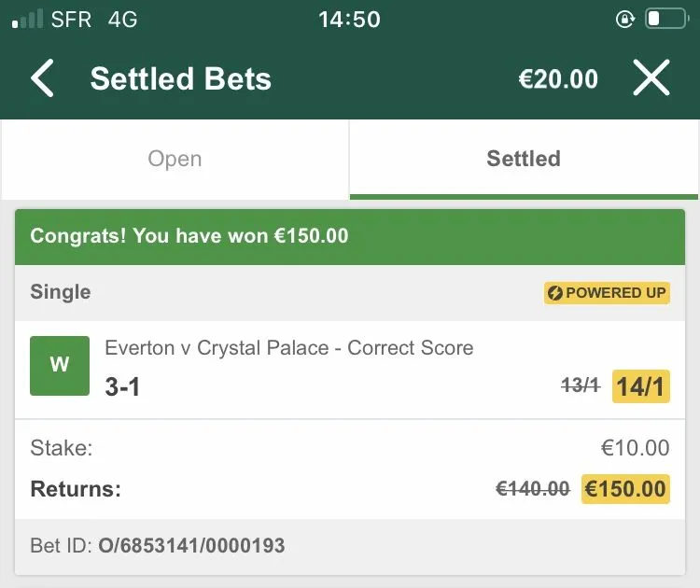The width and height of the screenshot is (700, 588).
Task: Tap the crossed-out €140.00 returns
Action: [x=532, y=488]
